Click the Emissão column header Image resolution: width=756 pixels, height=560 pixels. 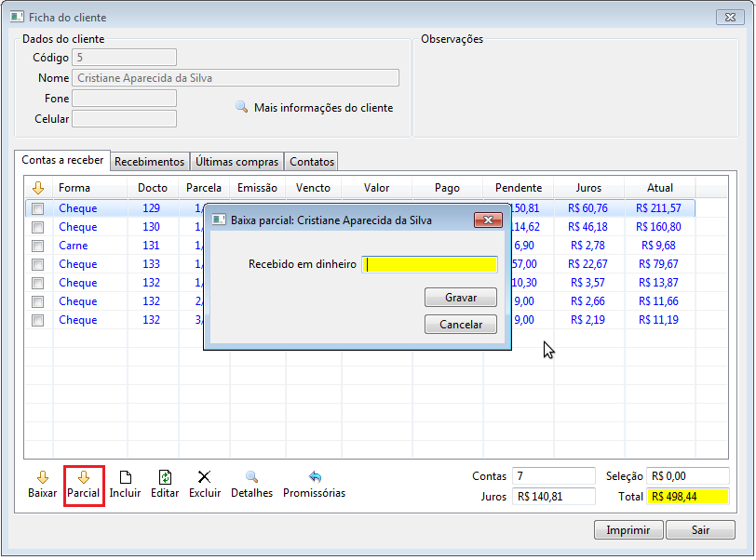pos(258,188)
